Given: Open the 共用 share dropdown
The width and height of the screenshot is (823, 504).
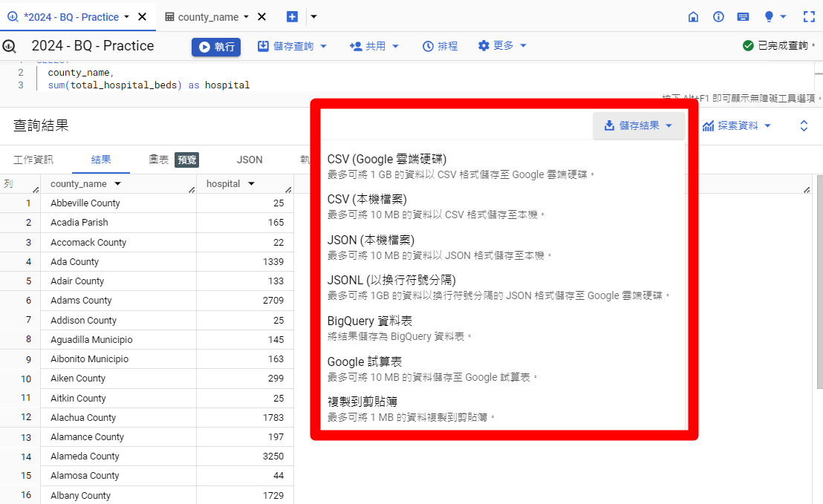Looking at the screenshot, I should point(374,46).
